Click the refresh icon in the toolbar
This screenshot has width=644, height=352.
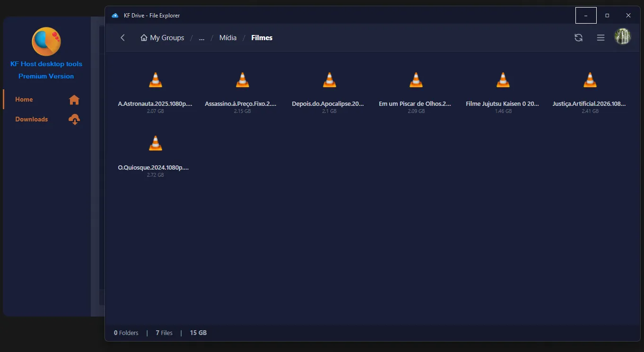pyautogui.click(x=578, y=38)
